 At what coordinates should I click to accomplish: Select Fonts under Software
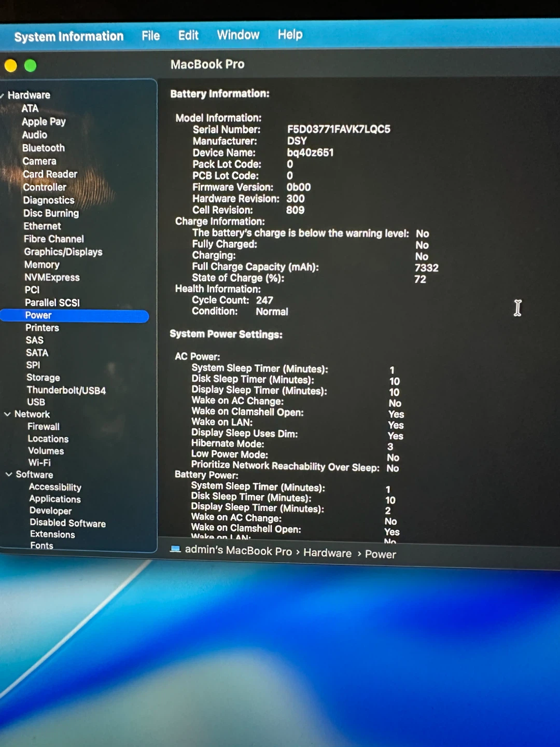pos(41,546)
